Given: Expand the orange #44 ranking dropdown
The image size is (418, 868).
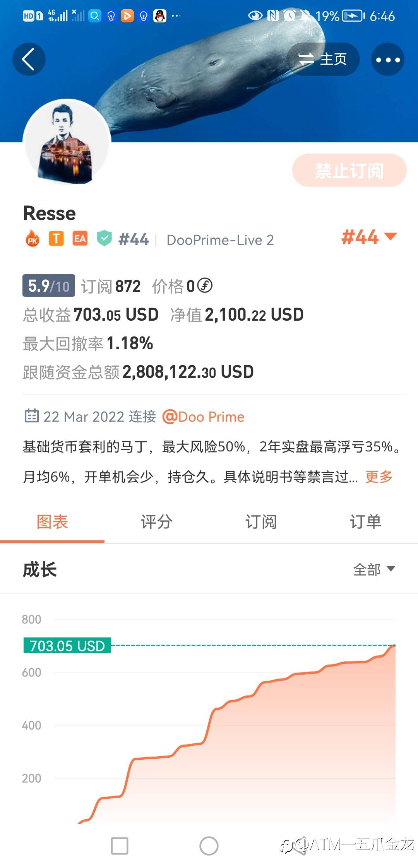Looking at the screenshot, I should (369, 237).
